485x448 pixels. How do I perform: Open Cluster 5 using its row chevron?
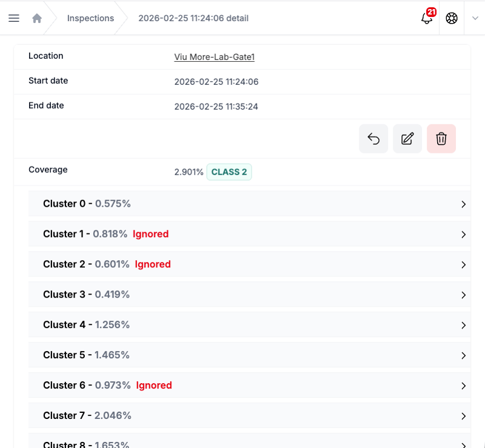(x=463, y=355)
